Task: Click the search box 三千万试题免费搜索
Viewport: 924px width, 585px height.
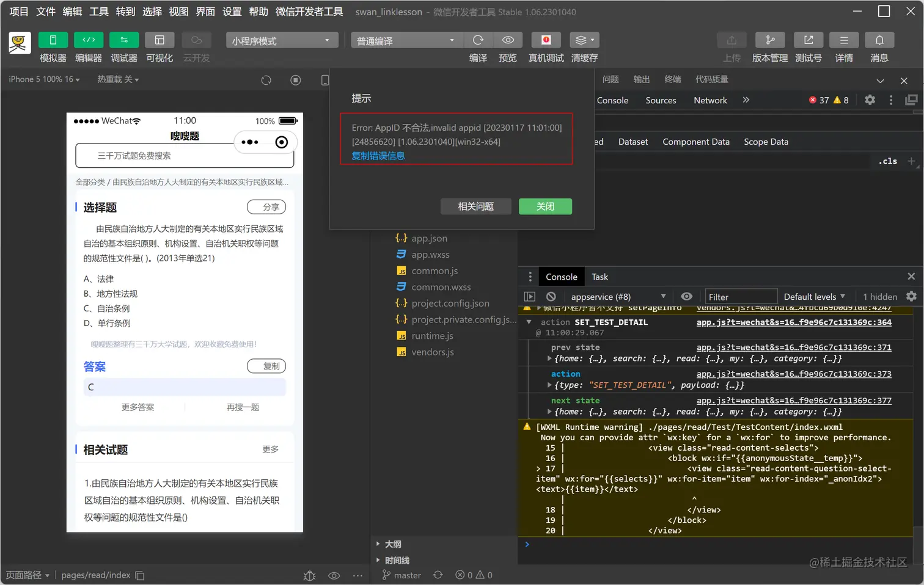Action: (185, 156)
